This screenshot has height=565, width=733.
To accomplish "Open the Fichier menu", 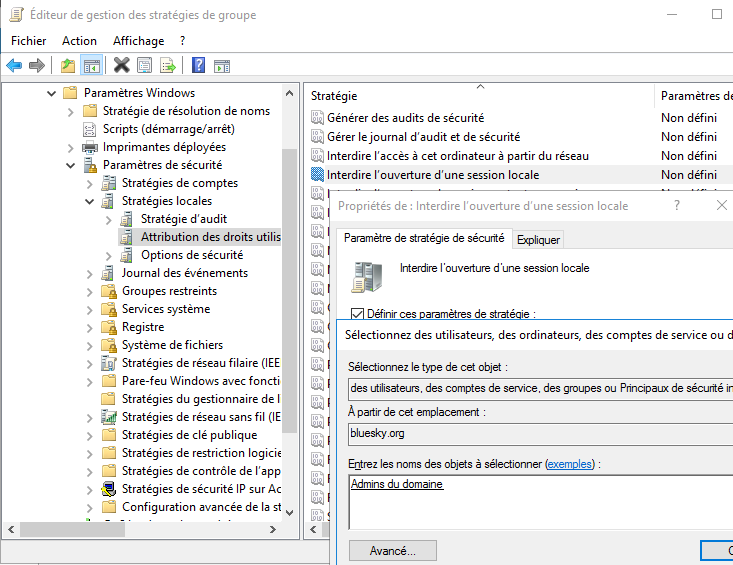I will tap(29, 41).
